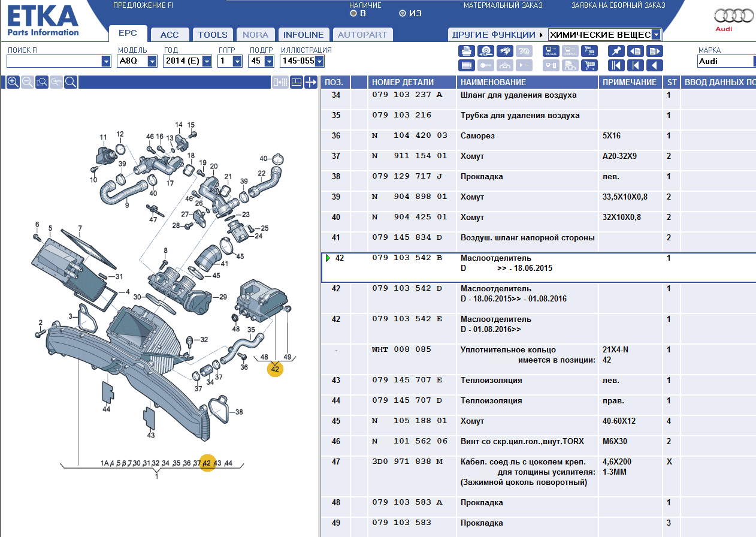Click part number N 105 188 01
756x537 pixels.
pyautogui.click(x=409, y=421)
